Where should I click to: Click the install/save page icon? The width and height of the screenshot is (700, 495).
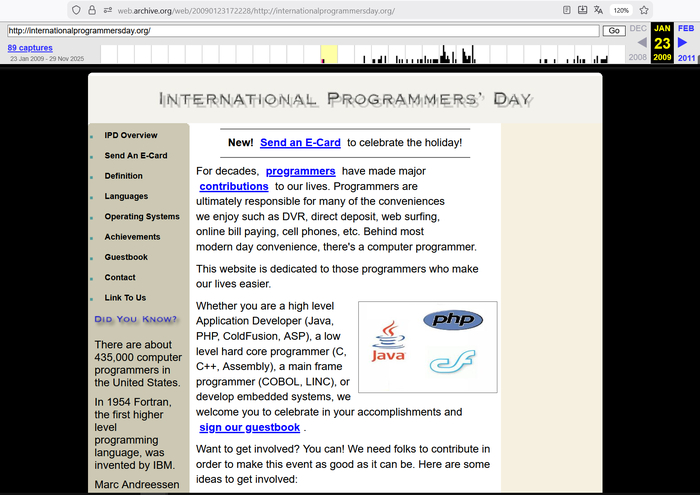[x=582, y=10]
